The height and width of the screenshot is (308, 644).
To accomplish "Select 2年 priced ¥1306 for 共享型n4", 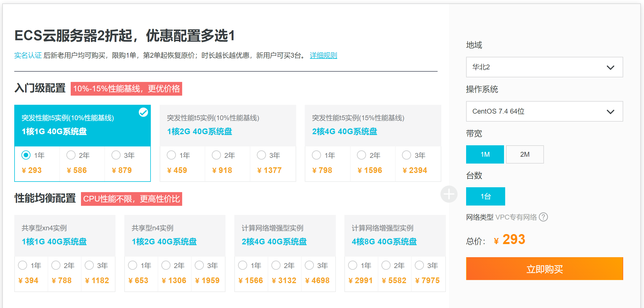I will pos(166,265).
